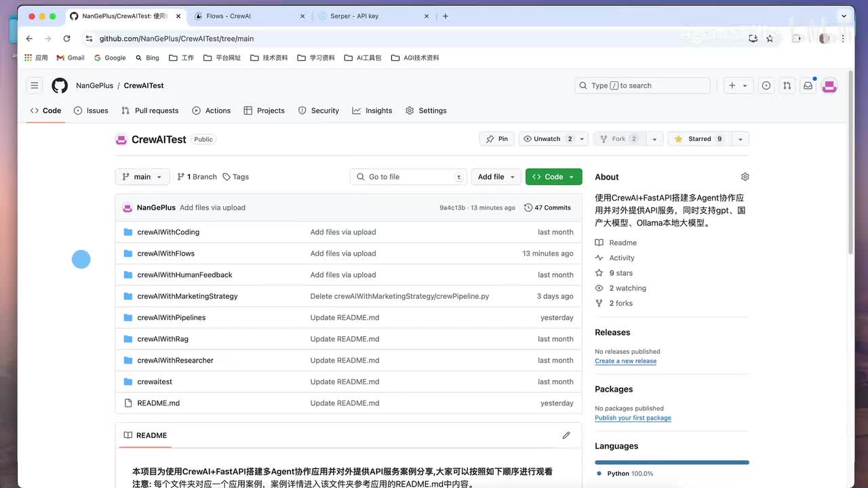
Task: Open the user avatar menu
Action: (829, 85)
